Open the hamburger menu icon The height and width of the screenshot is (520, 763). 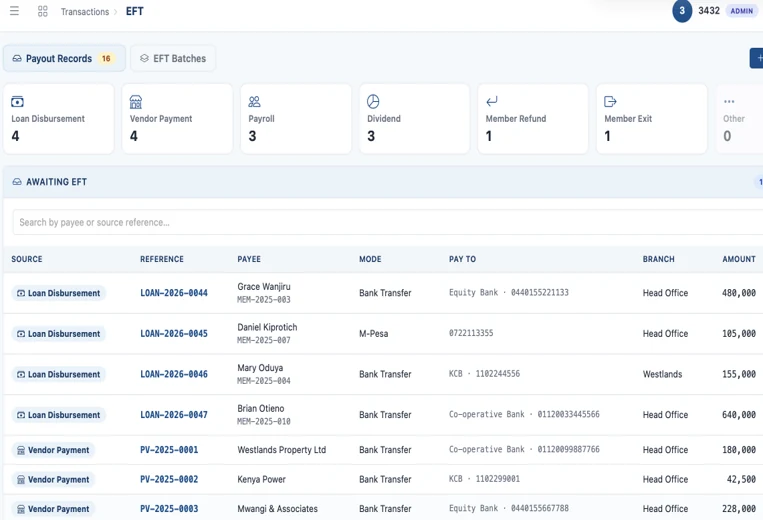pyautogui.click(x=14, y=11)
